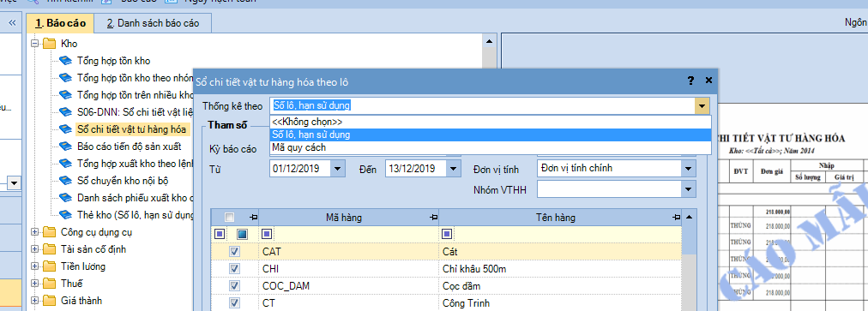Open the Đơn vị tính dropdown

[x=688, y=168]
